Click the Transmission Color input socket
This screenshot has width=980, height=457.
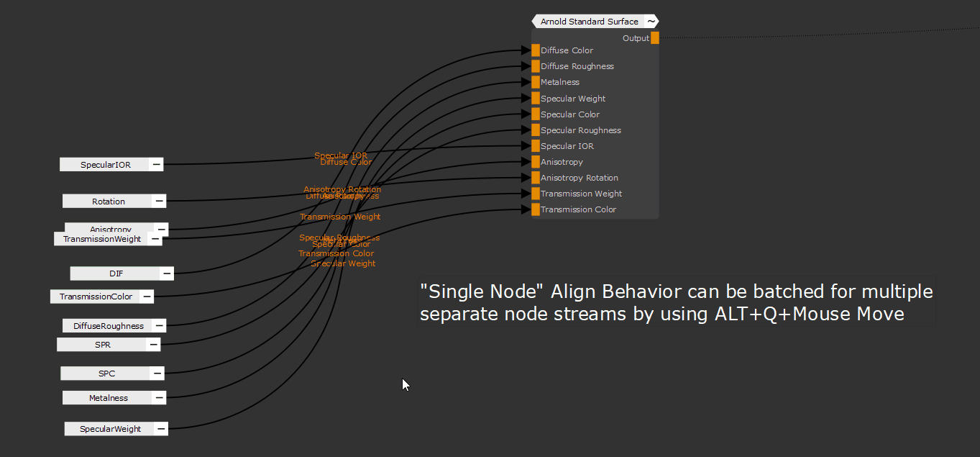(536, 209)
